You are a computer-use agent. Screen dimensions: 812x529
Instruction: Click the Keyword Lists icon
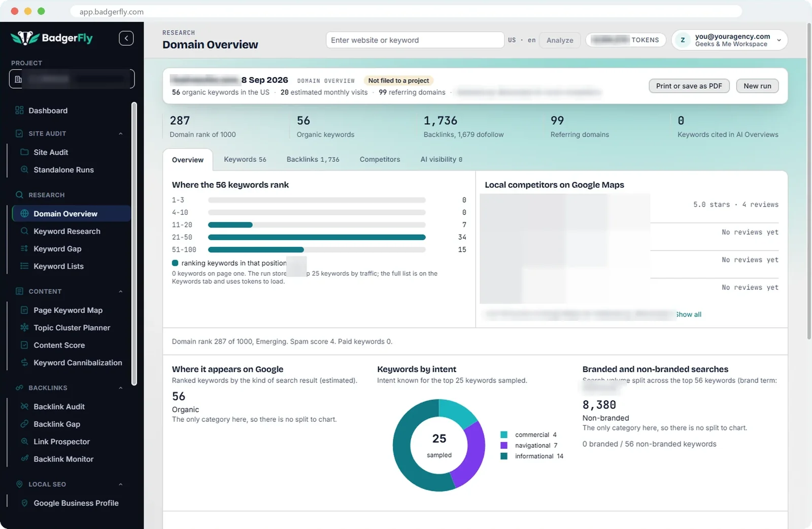point(24,266)
